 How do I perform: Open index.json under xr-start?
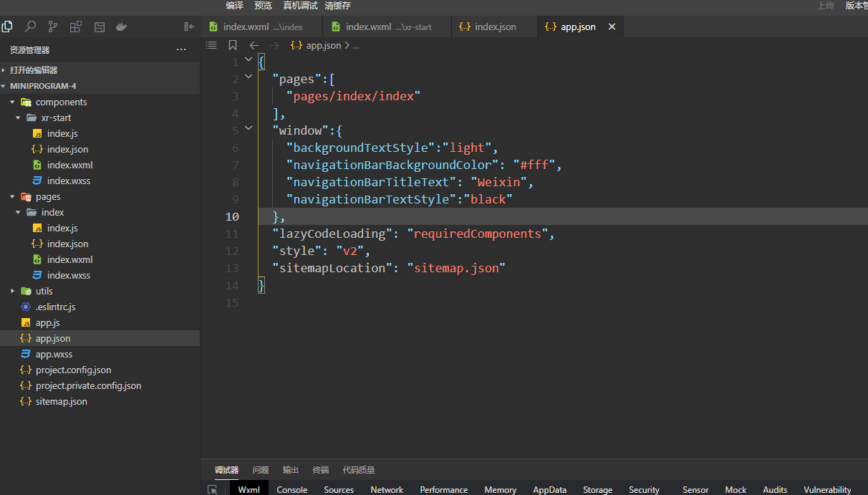click(100, 149)
